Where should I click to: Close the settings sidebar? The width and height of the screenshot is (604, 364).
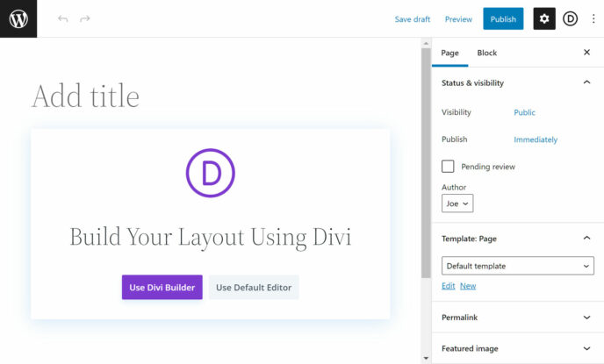(586, 52)
